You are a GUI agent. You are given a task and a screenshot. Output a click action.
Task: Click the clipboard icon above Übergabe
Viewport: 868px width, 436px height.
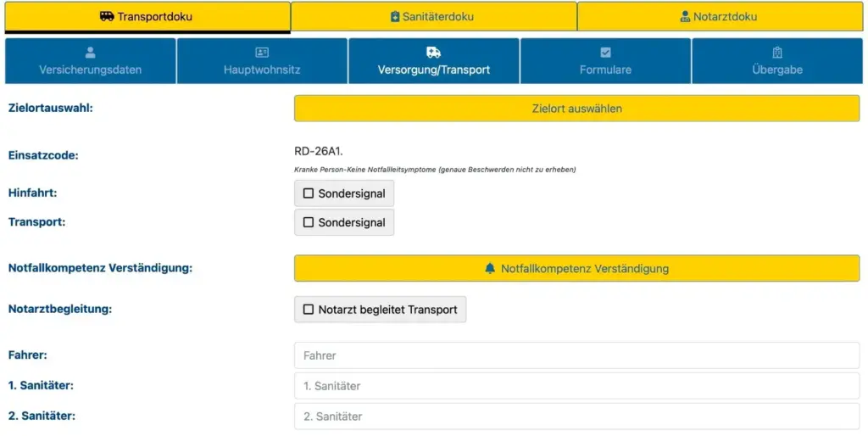tap(777, 53)
